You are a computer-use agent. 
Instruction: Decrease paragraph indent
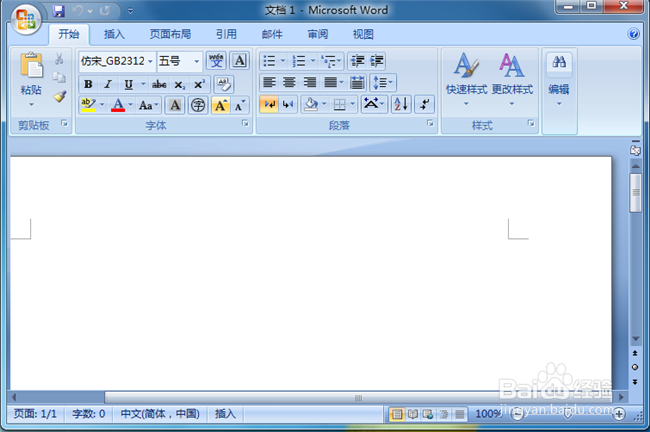pos(357,61)
